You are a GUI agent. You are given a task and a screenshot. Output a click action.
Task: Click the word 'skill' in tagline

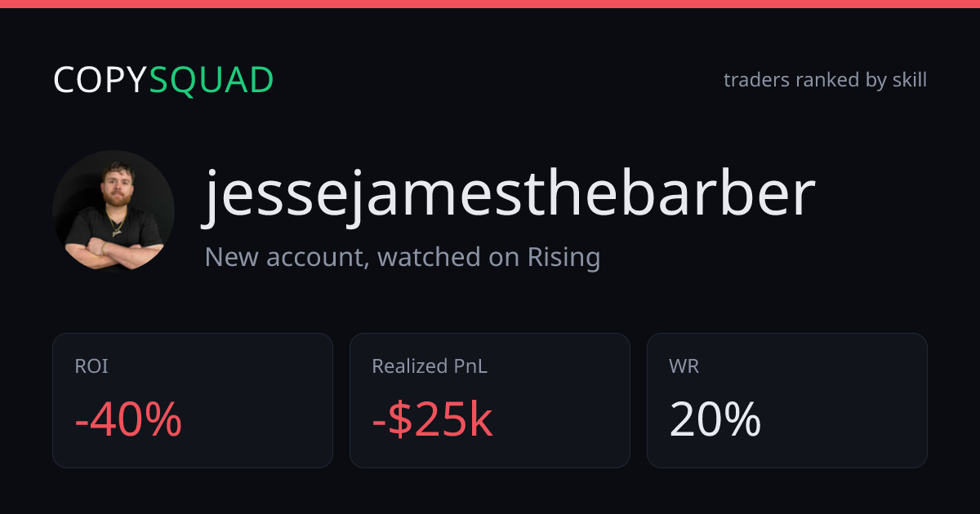click(909, 80)
